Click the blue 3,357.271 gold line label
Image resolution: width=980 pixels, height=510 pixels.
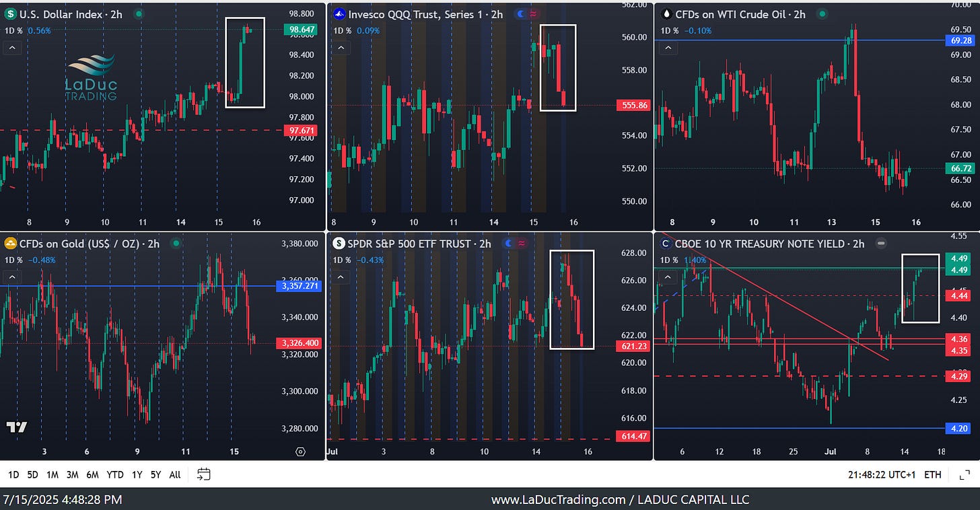[x=299, y=286]
